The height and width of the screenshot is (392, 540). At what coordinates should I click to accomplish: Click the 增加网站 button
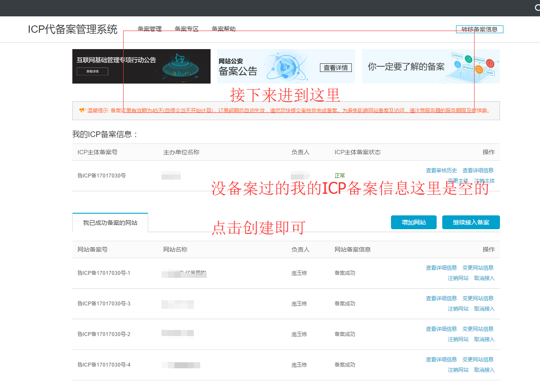tap(414, 222)
